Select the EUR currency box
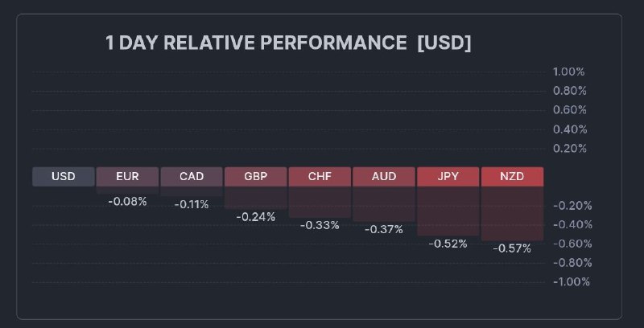This screenshot has width=644, height=328. [x=127, y=177]
